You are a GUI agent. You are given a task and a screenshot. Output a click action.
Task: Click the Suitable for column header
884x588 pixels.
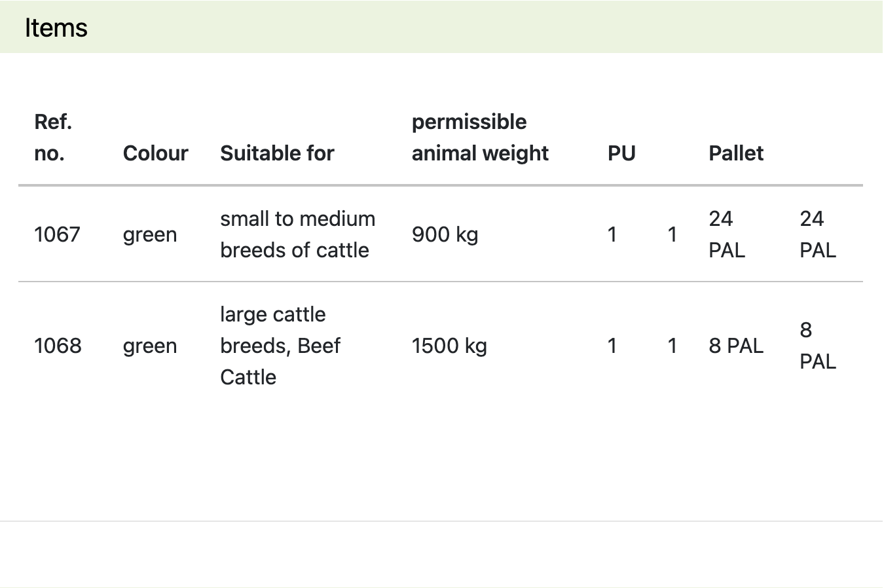[x=277, y=153]
